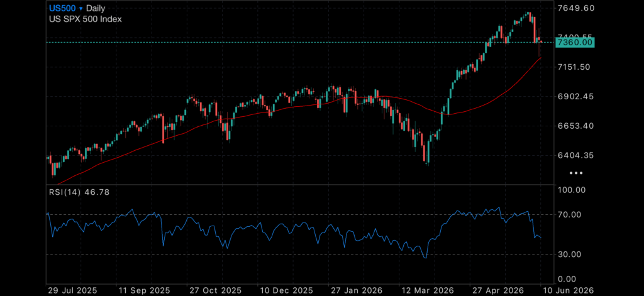The height and width of the screenshot is (296, 644).
Task: Open the US500 symbol dropdown
Action: 65,8
